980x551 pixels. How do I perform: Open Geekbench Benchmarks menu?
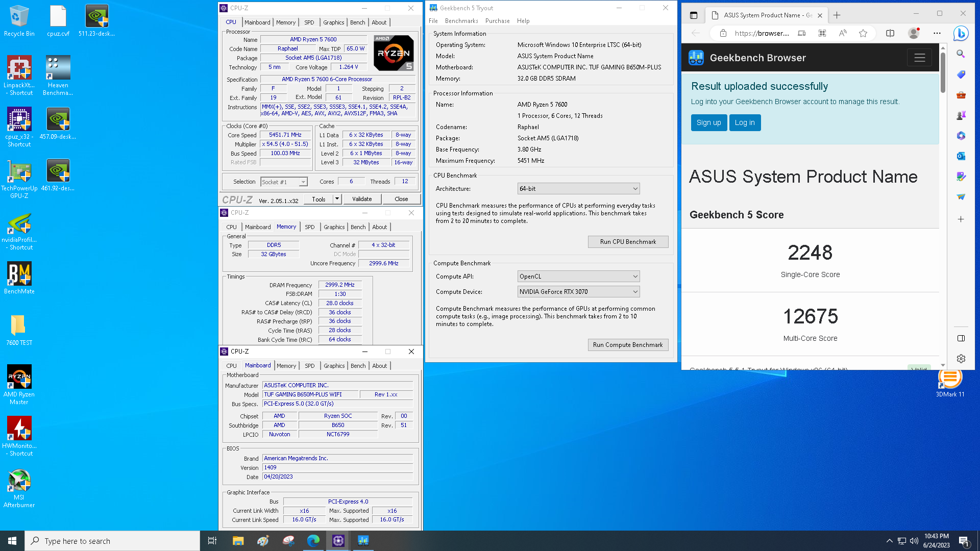461,21
